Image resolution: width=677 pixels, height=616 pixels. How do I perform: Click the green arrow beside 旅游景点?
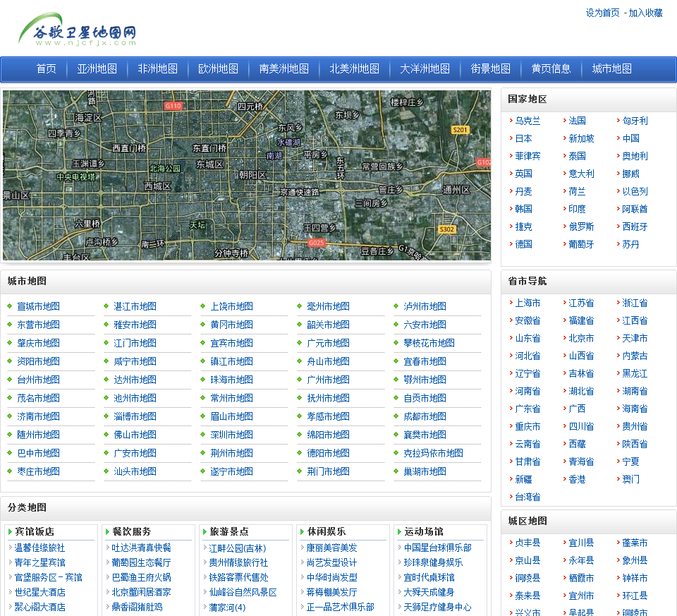205,532
